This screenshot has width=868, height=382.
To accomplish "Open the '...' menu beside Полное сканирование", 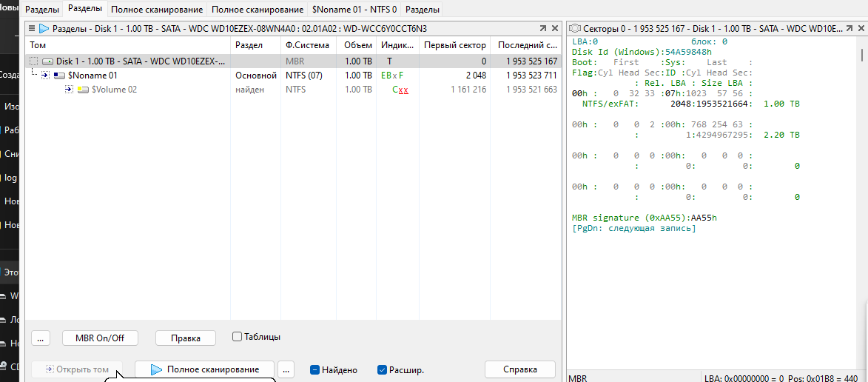I will [286, 369].
